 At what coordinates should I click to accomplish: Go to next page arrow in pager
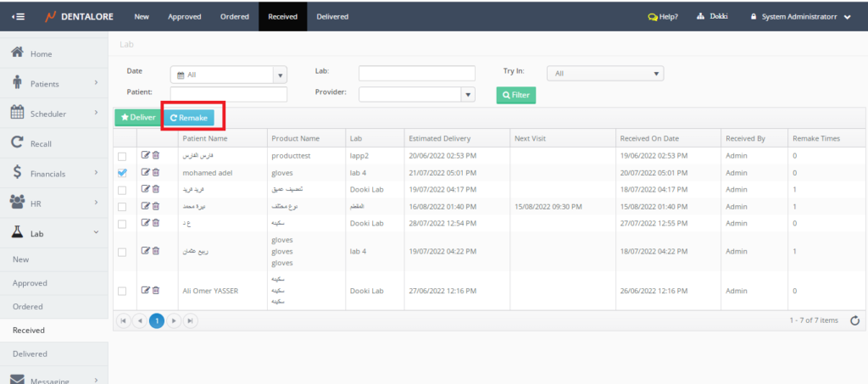tap(174, 320)
